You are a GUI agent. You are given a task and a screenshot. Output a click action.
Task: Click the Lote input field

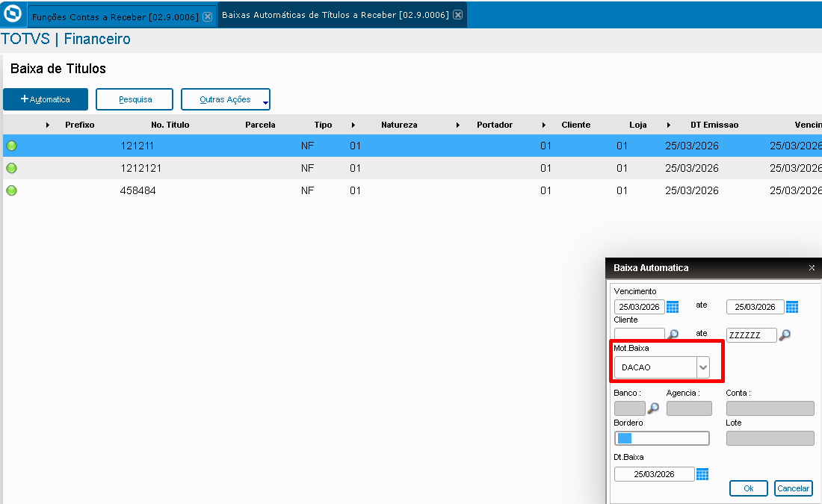point(770,438)
